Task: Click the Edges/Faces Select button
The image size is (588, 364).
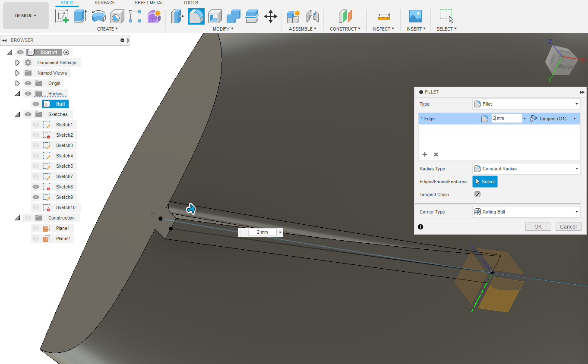Action: [485, 182]
